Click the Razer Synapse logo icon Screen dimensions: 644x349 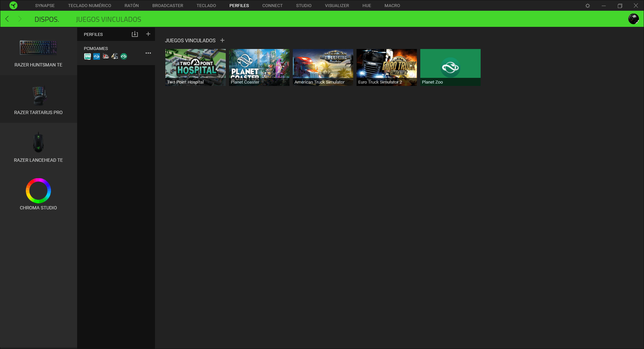[13, 5]
